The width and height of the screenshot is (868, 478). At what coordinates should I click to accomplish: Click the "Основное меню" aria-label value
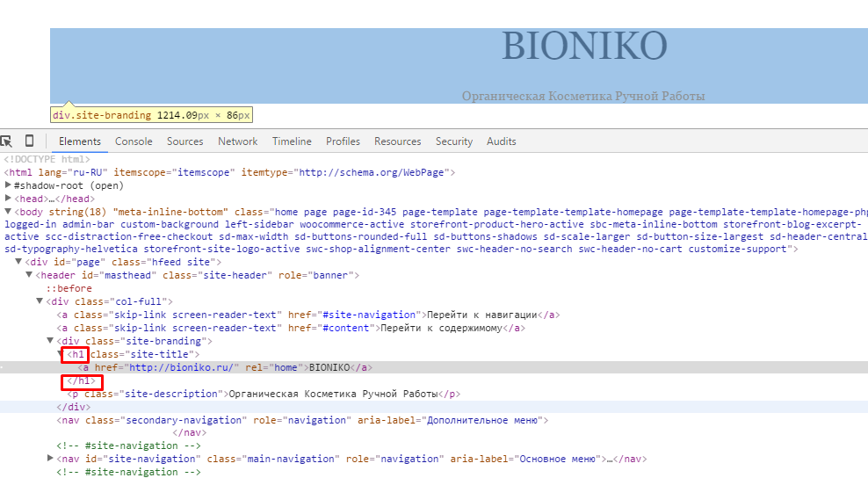coord(558,459)
